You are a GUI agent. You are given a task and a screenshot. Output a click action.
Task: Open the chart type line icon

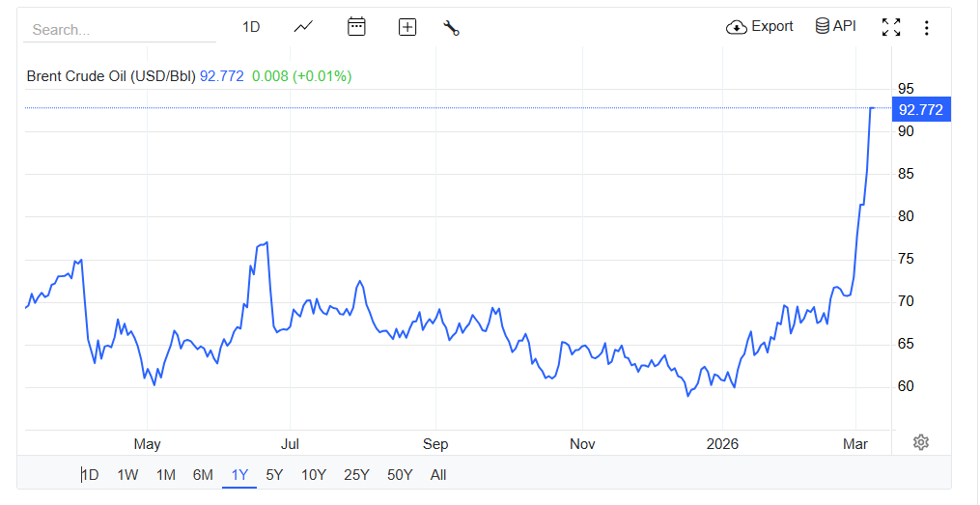[x=303, y=27]
